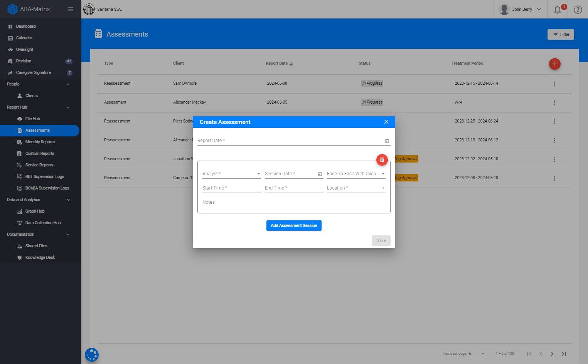Open the Items per page selector
588x364 pixels.
point(477,354)
